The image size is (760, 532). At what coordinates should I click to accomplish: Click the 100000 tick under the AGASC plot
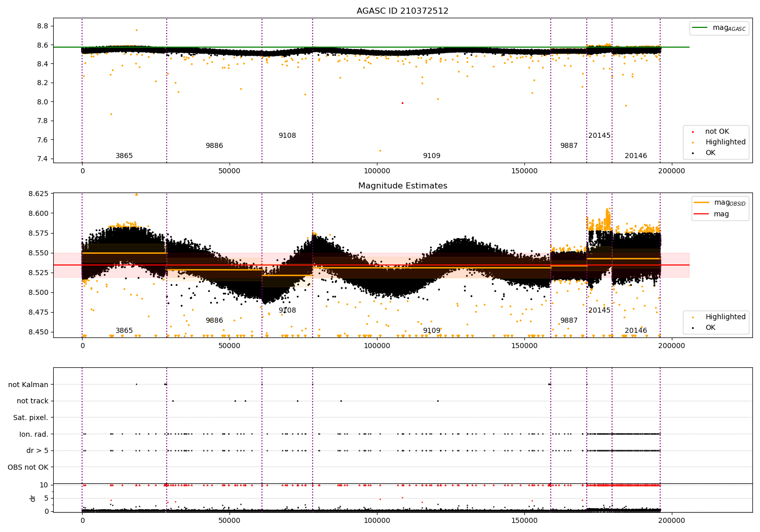[377, 171]
